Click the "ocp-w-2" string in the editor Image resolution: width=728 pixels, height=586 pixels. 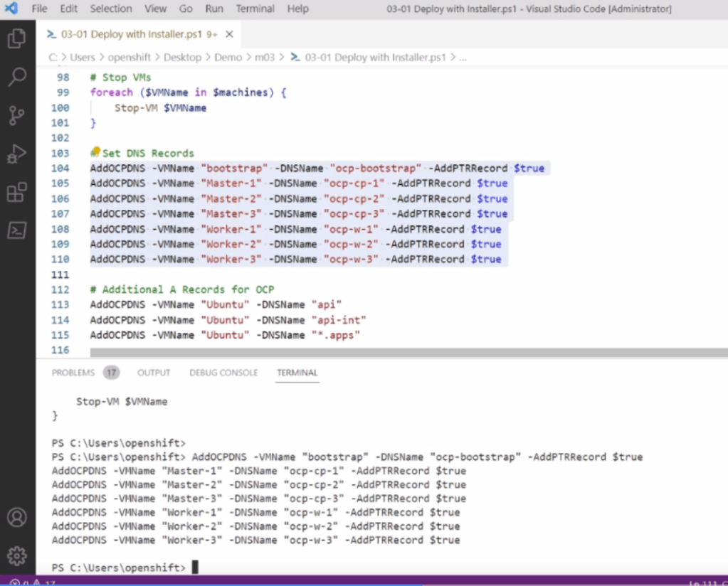[x=351, y=244]
